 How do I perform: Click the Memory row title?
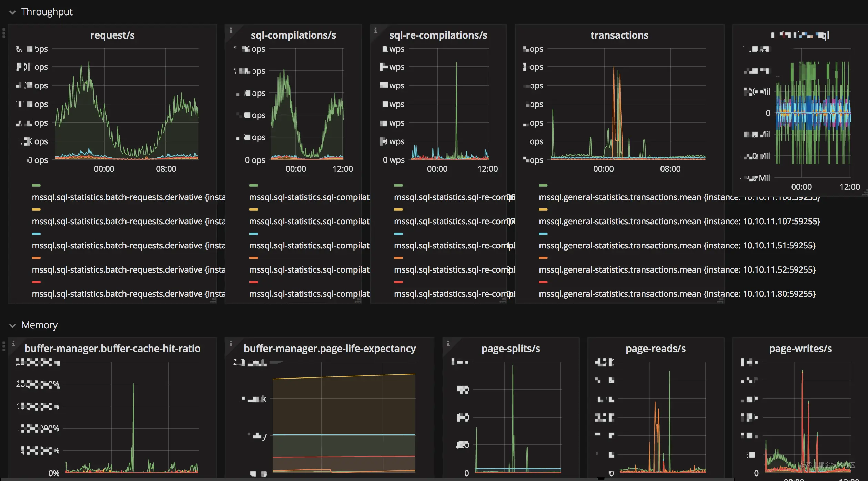point(40,325)
